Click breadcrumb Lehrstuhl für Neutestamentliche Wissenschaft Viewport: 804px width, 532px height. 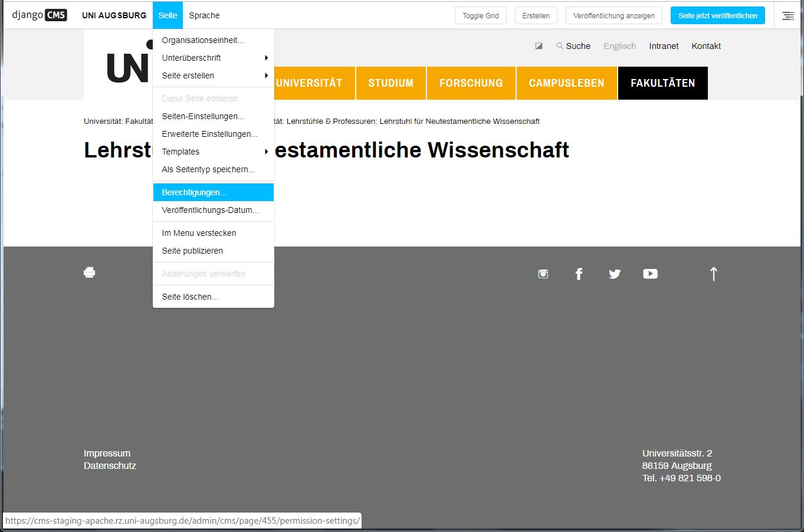coord(460,121)
